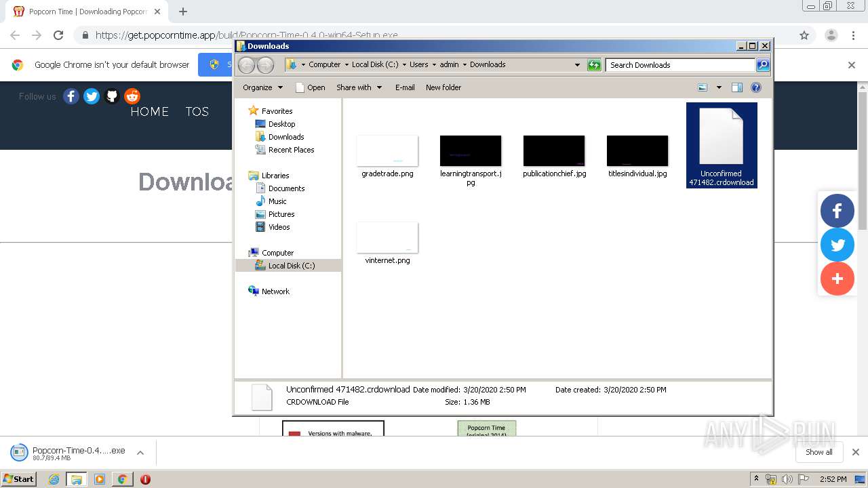
Task: Expand the Share with menu
Action: tap(359, 87)
